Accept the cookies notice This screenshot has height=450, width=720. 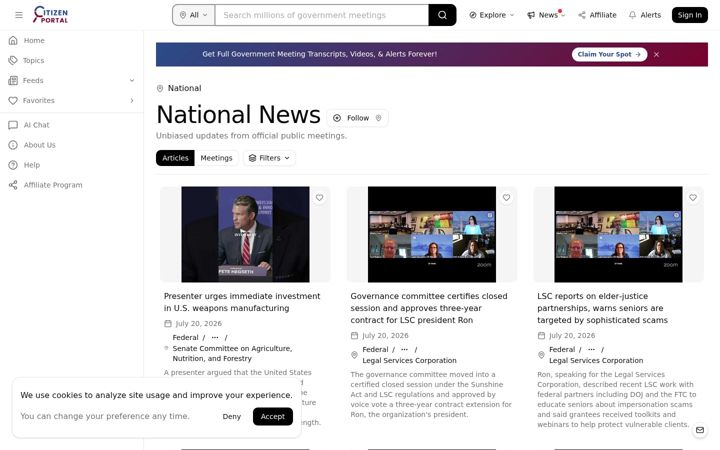[273, 416]
